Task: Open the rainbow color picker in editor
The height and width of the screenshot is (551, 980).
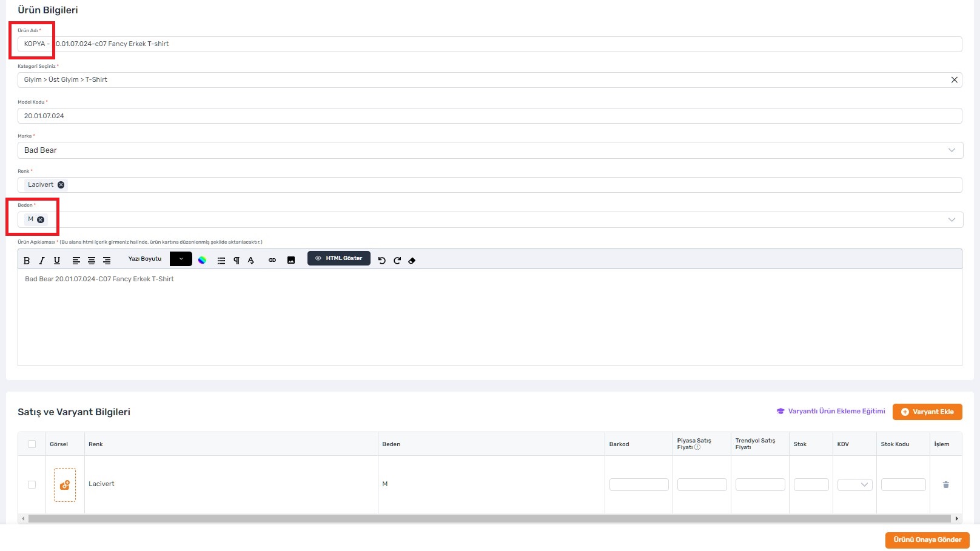Action: pos(203,261)
